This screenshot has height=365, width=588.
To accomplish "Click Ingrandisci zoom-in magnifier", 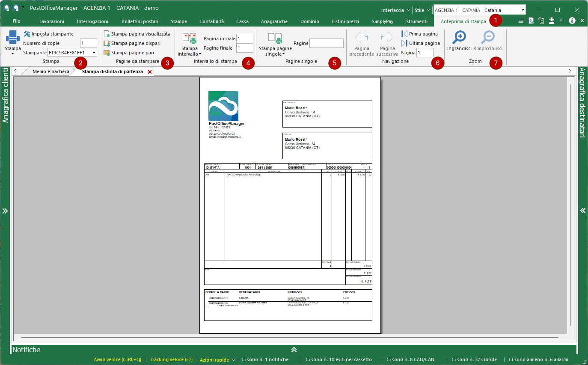I will [459, 38].
